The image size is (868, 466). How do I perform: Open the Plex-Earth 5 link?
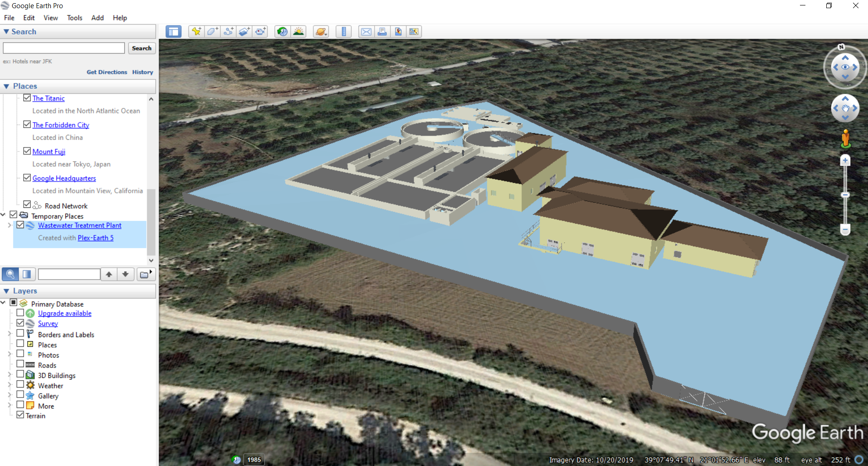(x=96, y=238)
